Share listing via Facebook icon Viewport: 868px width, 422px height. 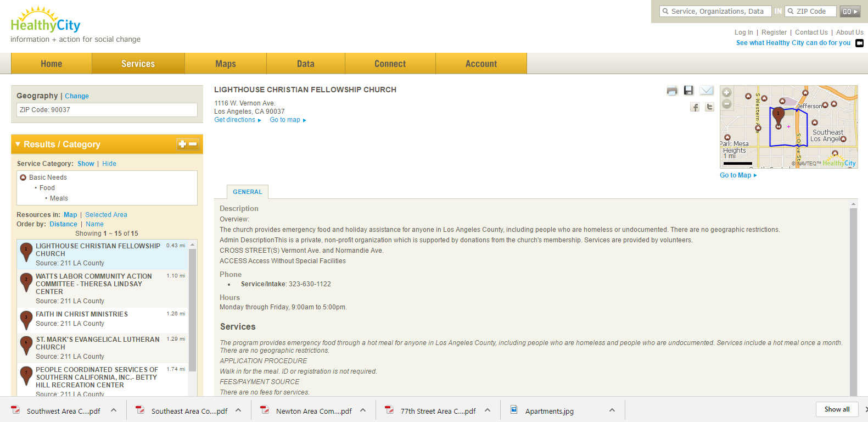pos(695,107)
